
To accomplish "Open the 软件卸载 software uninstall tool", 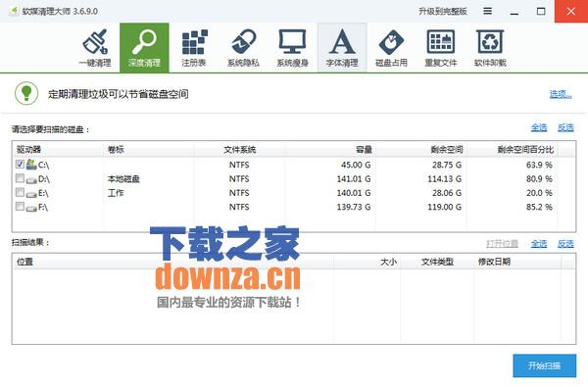I will point(490,48).
